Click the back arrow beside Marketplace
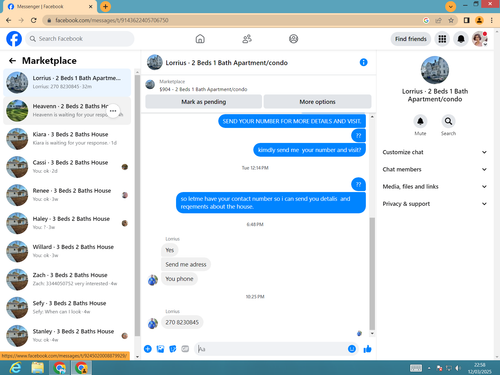 12,61
